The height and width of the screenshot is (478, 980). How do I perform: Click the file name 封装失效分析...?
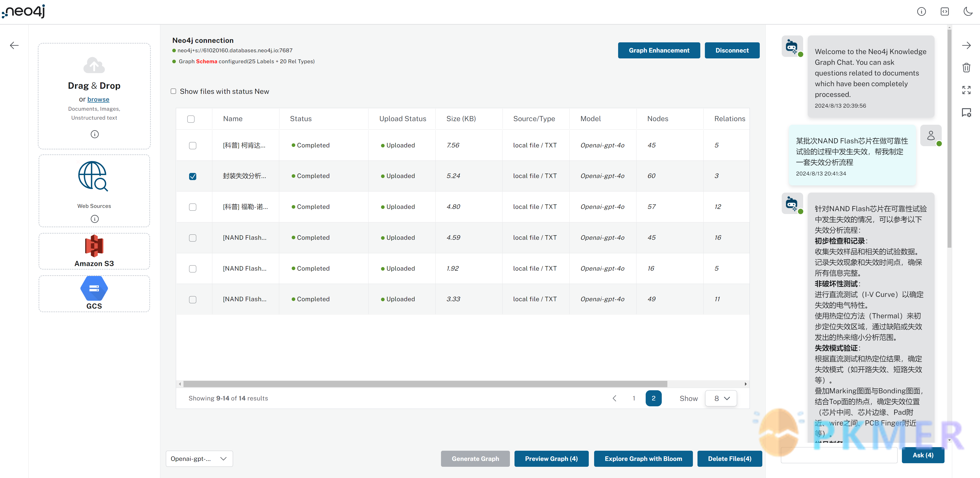(x=244, y=176)
